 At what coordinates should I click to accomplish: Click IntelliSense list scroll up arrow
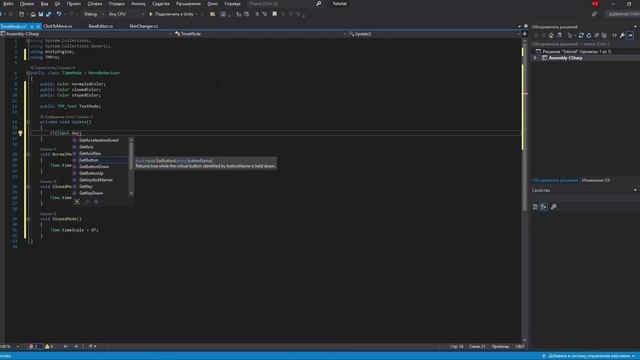pos(131,140)
